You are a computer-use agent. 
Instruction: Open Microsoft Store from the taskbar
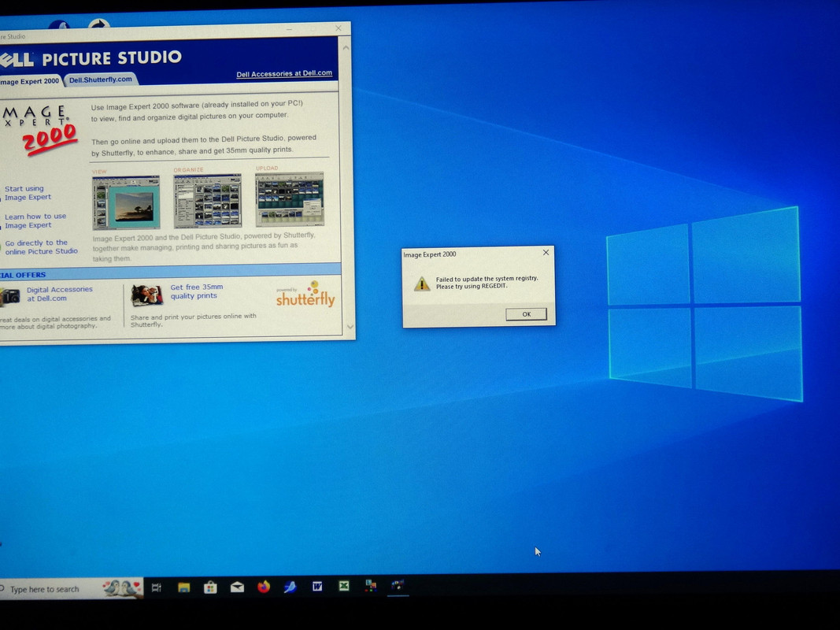point(210,587)
